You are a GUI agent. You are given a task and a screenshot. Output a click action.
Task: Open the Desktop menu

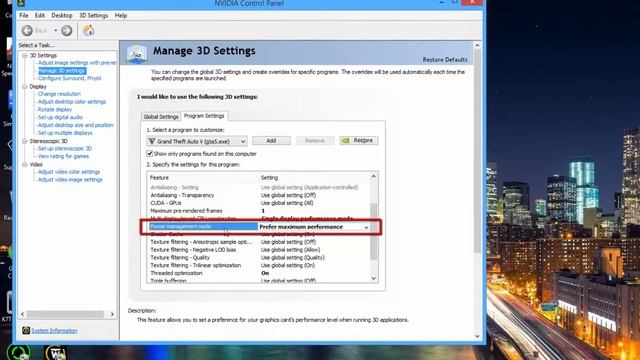click(62, 15)
